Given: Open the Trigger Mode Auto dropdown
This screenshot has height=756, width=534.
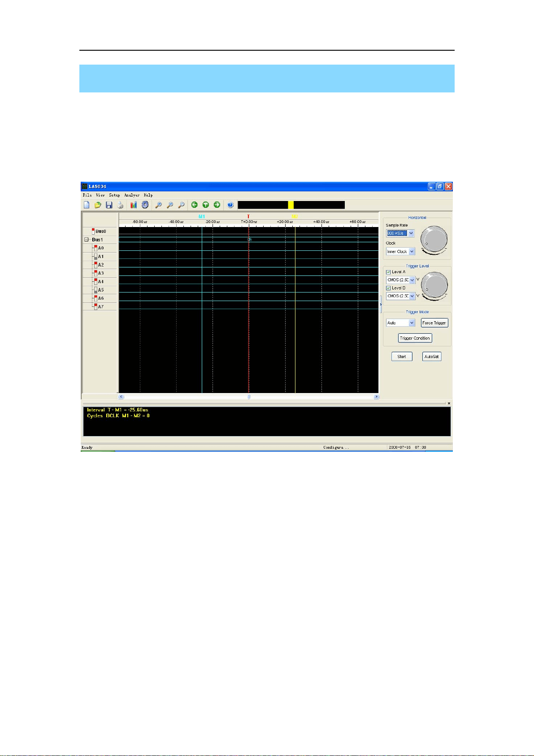Looking at the screenshot, I should point(412,323).
